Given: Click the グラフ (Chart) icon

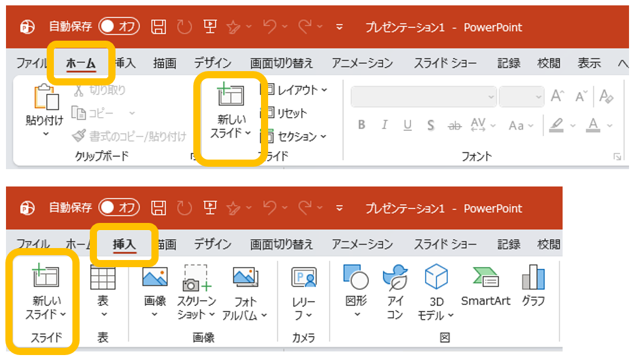Looking at the screenshot, I should click(533, 279).
